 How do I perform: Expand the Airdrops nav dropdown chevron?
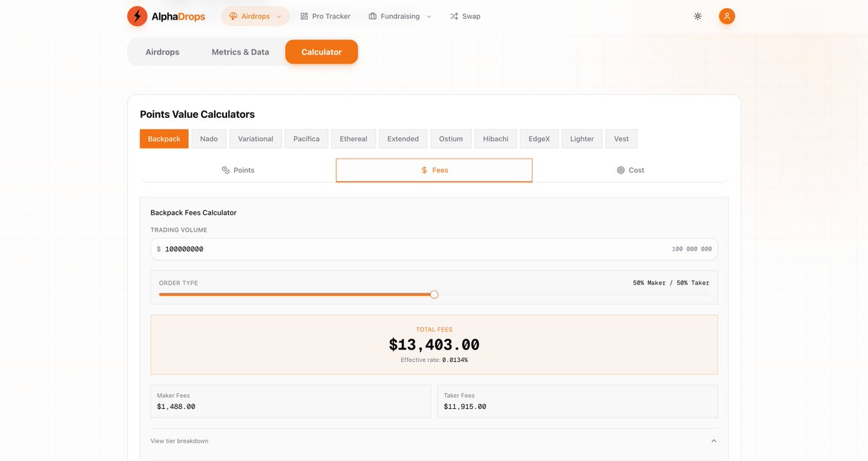[x=279, y=16]
